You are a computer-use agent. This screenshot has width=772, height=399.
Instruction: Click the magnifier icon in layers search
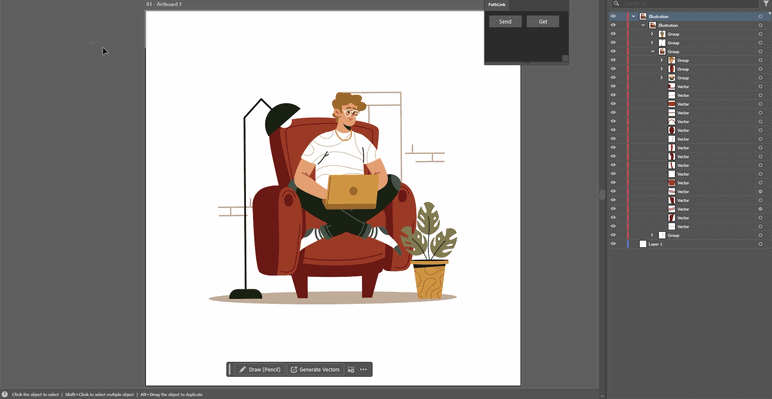click(x=616, y=3)
